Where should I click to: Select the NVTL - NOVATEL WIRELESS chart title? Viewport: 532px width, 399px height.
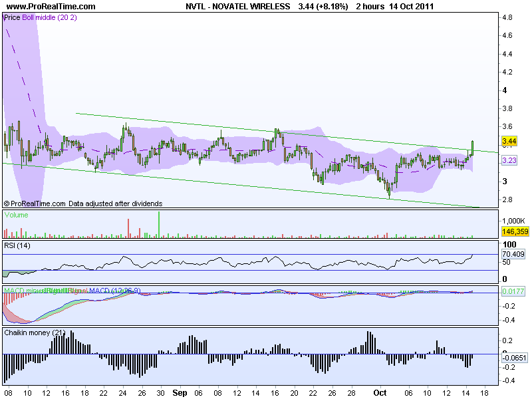click(x=238, y=7)
